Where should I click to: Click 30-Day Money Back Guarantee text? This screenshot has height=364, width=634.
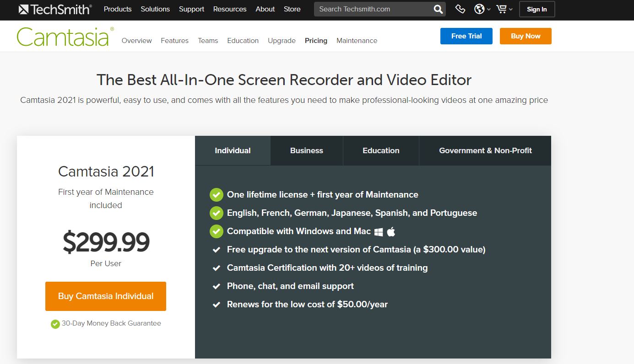[111, 323]
